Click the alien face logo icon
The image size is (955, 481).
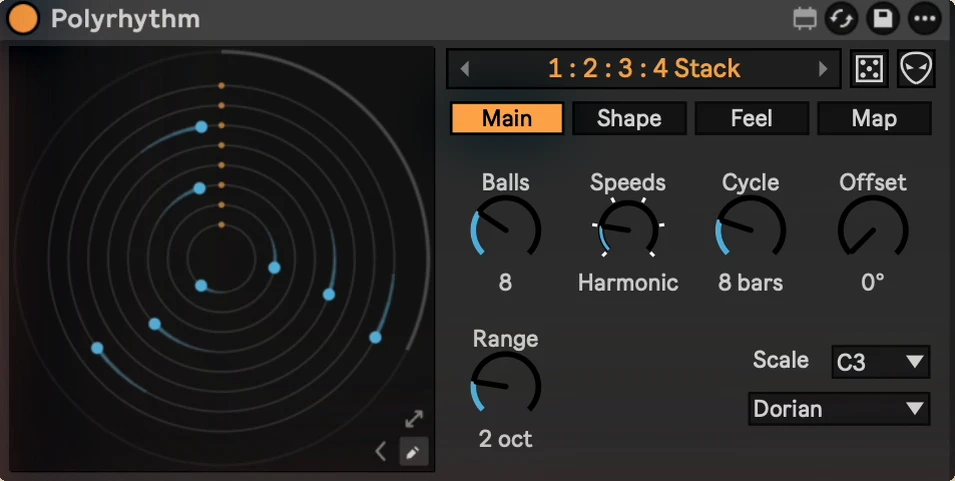pyautogui.click(x=916, y=69)
